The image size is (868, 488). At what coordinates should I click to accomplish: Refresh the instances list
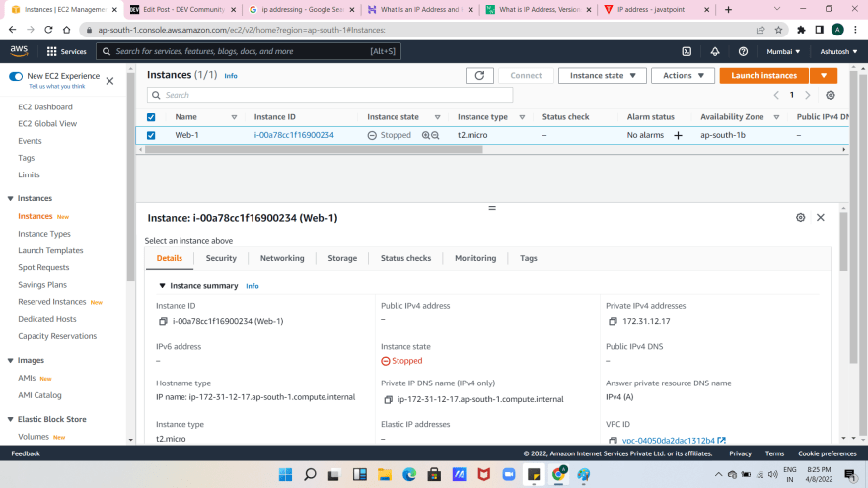click(x=479, y=75)
